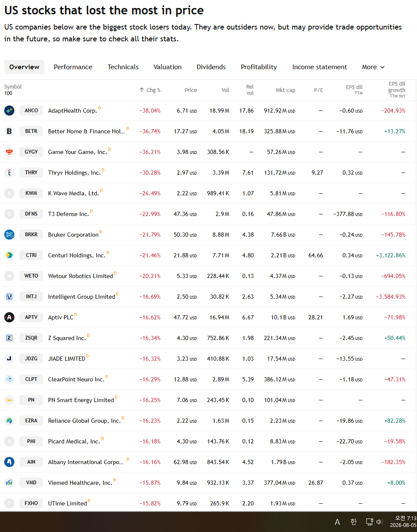Open the JIADE LIMITED company link
Screen dimensions: 417x532
click(67, 359)
